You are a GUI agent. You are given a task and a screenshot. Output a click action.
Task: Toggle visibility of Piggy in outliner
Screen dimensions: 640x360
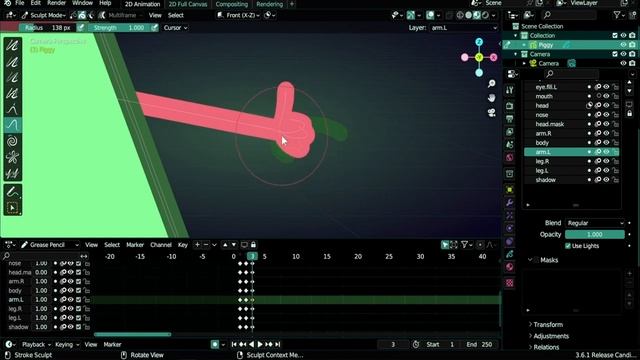click(x=623, y=44)
